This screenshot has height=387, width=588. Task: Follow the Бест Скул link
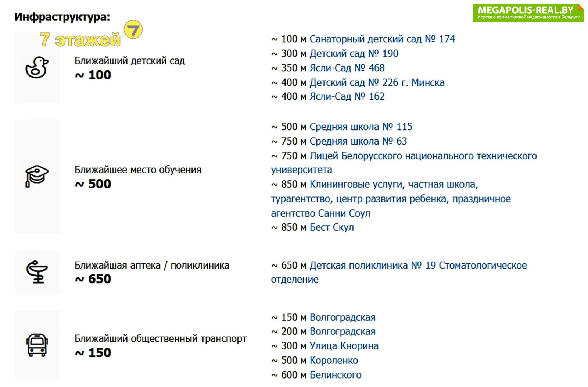coord(332,227)
